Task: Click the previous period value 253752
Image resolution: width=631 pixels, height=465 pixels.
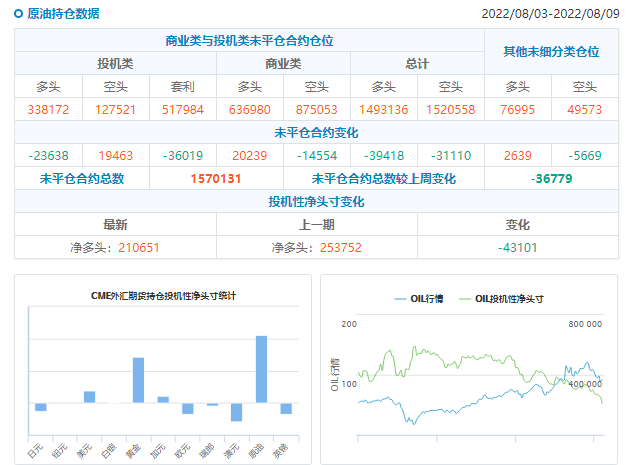Action: 340,247
